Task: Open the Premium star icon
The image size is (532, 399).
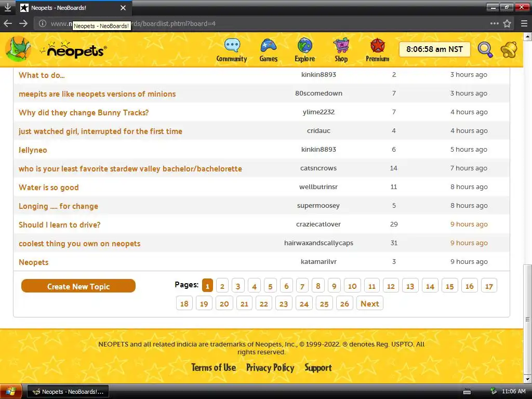Action: coord(377,46)
